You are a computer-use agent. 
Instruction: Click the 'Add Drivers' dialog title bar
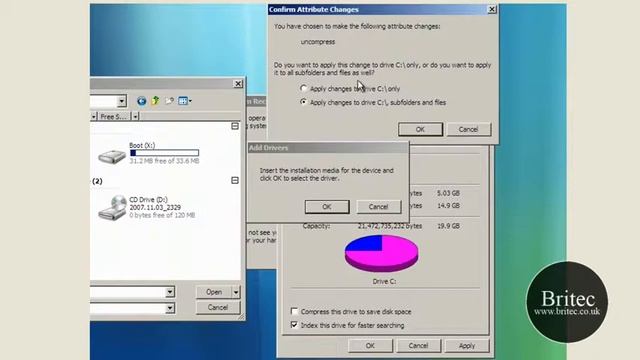pyautogui.click(x=328, y=148)
